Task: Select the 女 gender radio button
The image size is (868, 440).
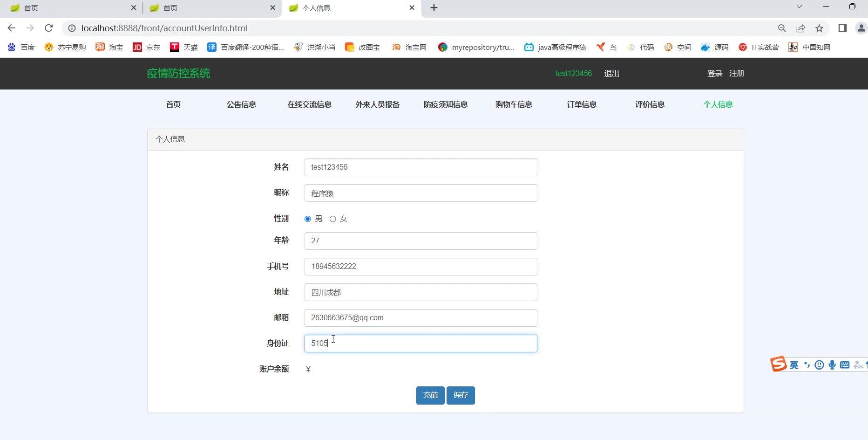Action: pos(333,219)
